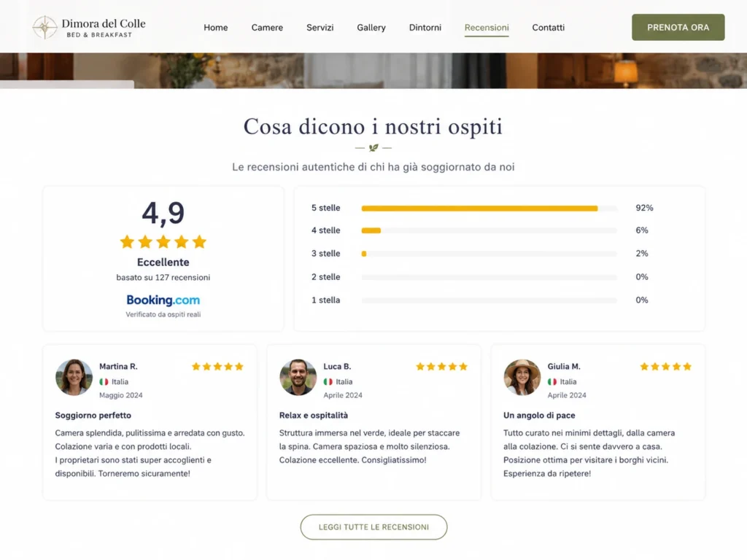Click the '5 stelle' label

326,208
